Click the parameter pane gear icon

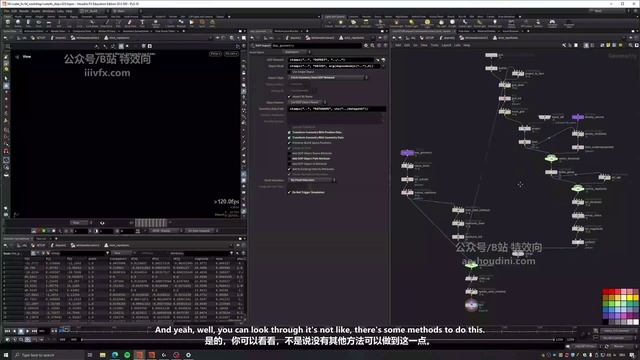[x=366, y=46]
